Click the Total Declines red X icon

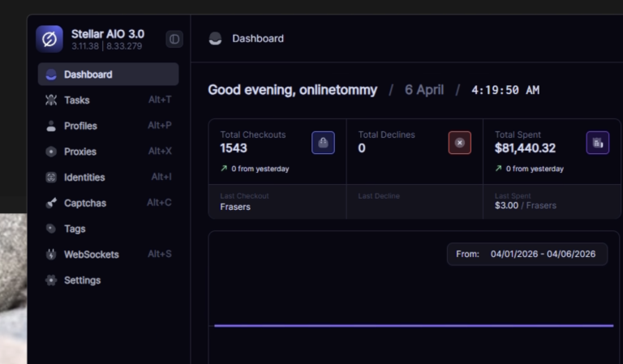[460, 143]
